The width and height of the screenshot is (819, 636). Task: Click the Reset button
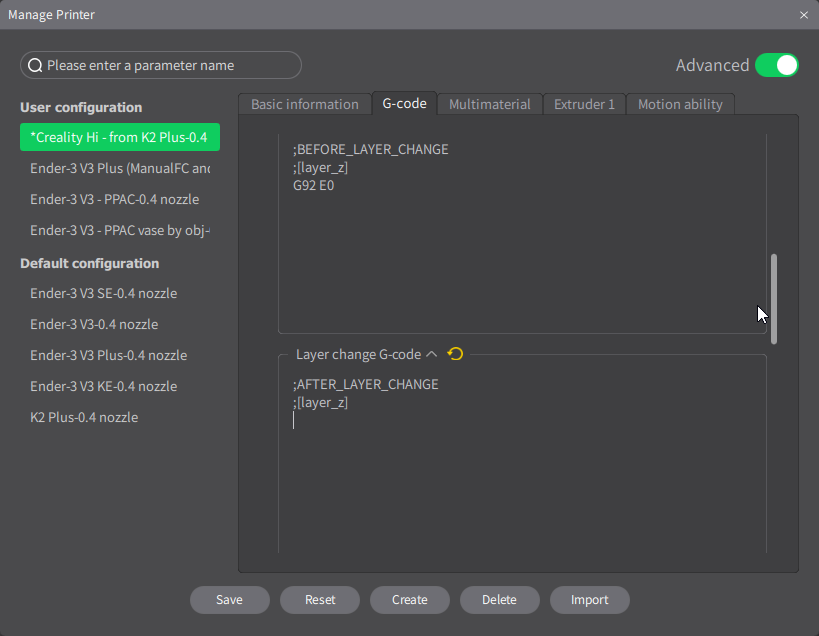(320, 600)
